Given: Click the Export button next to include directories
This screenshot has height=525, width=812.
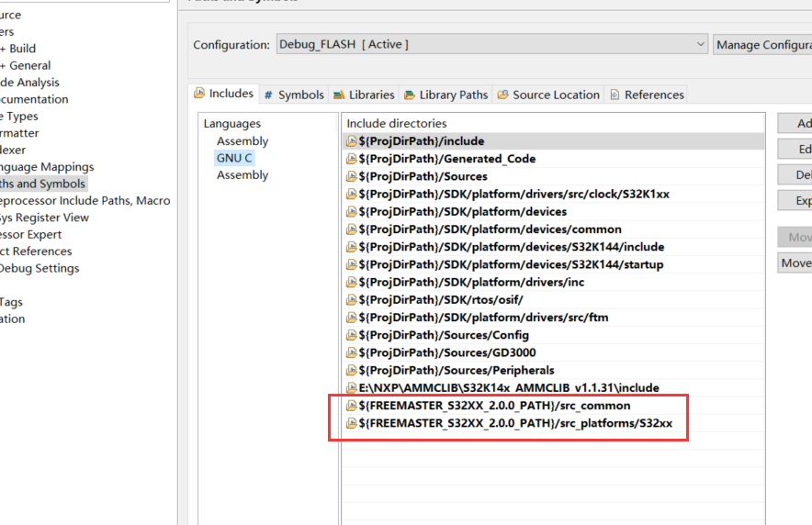Looking at the screenshot, I should (x=795, y=200).
